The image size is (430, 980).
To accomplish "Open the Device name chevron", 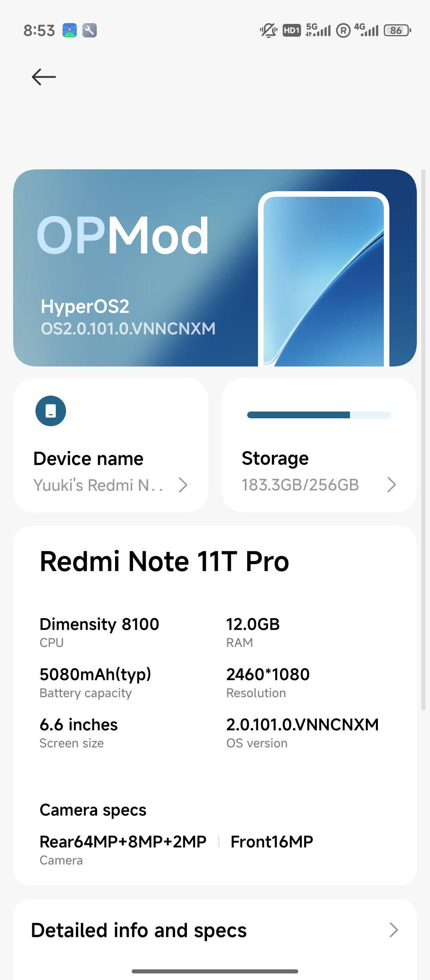I will point(183,485).
